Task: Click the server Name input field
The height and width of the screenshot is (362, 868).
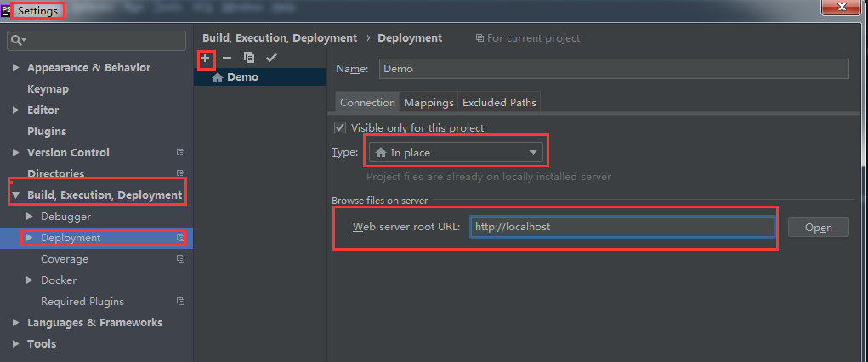Action: pyautogui.click(x=614, y=69)
